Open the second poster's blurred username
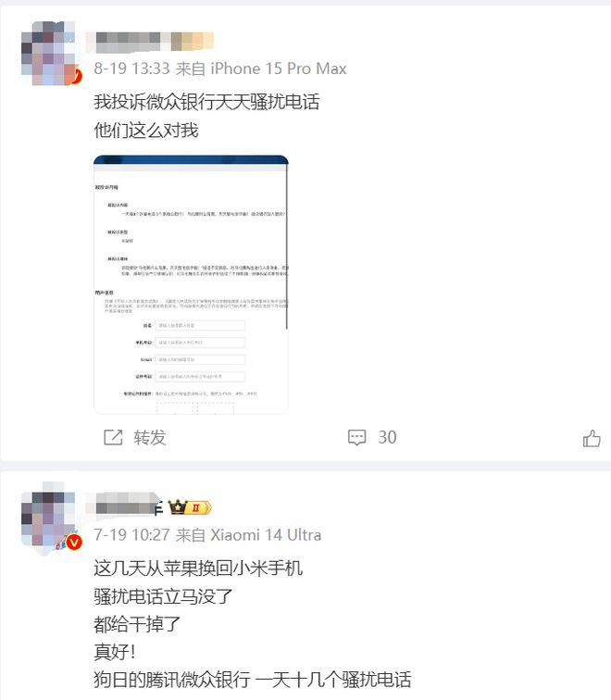Image resolution: width=611 pixels, height=700 pixels. 124,506
